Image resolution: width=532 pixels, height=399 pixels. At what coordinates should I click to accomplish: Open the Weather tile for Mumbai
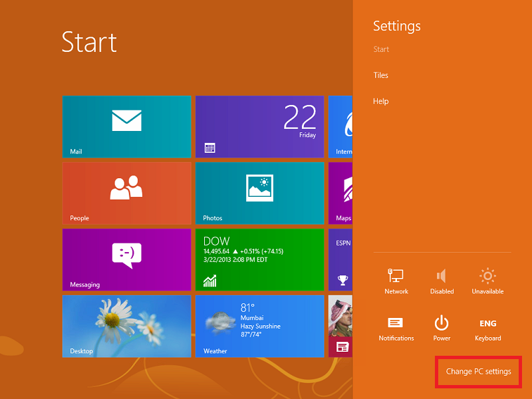click(x=259, y=326)
